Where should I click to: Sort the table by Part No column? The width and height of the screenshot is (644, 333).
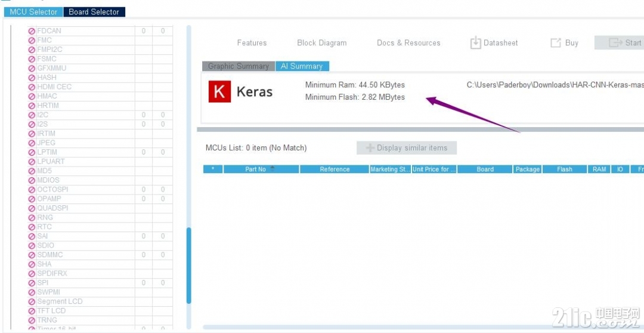pyautogui.click(x=261, y=169)
